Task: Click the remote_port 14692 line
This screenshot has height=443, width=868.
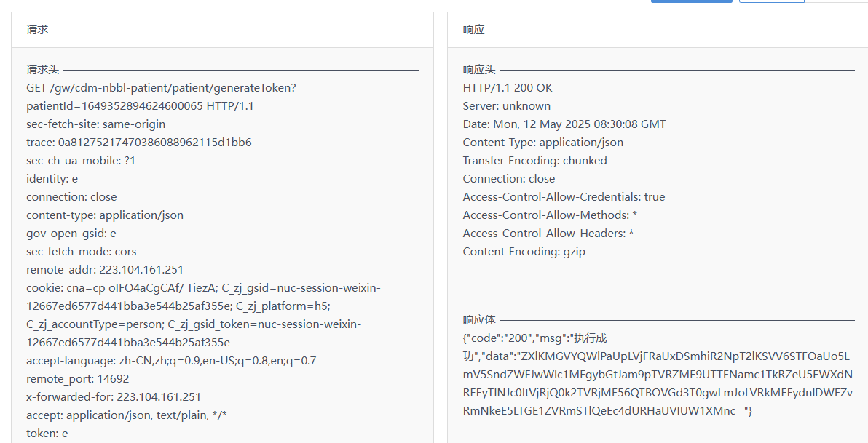Action: (x=77, y=379)
